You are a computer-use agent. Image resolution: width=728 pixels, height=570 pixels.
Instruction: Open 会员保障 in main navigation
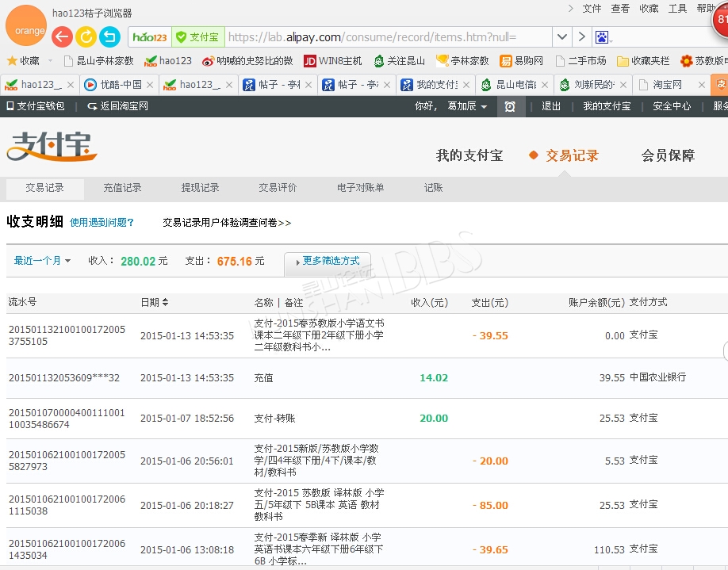pos(668,155)
